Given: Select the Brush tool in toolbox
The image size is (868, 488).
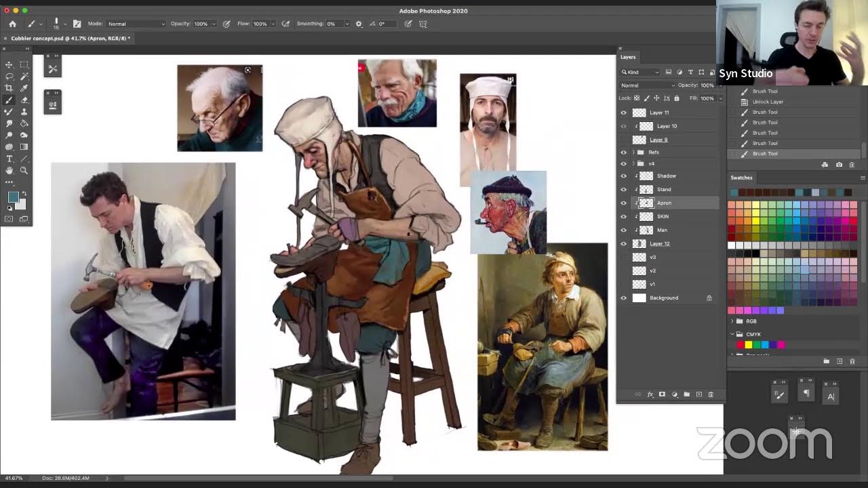Looking at the screenshot, I should [x=9, y=100].
